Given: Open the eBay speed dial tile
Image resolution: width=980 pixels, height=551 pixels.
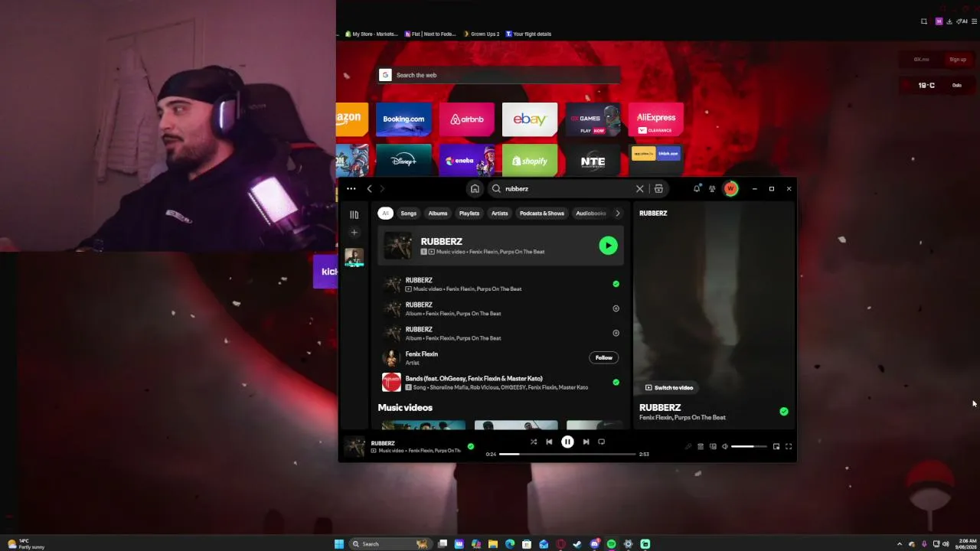Looking at the screenshot, I should (x=530, y=119).
